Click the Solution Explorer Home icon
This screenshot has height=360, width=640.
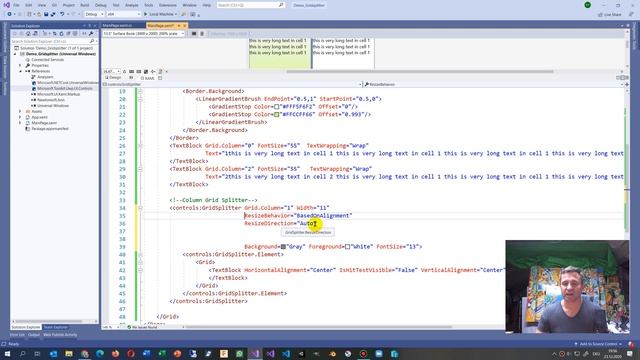28,33
